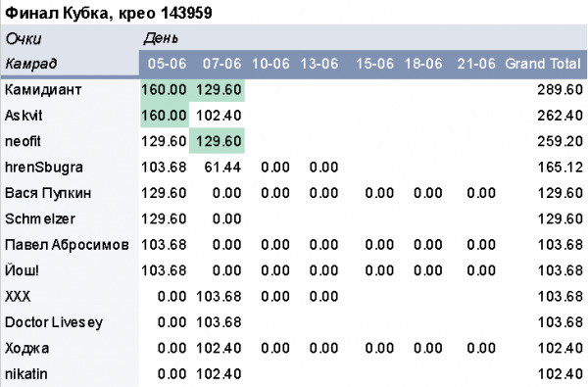Click Йош!'s 05-06 value 103.68
This screenshot has height=387, width=588.
point(164,270)
